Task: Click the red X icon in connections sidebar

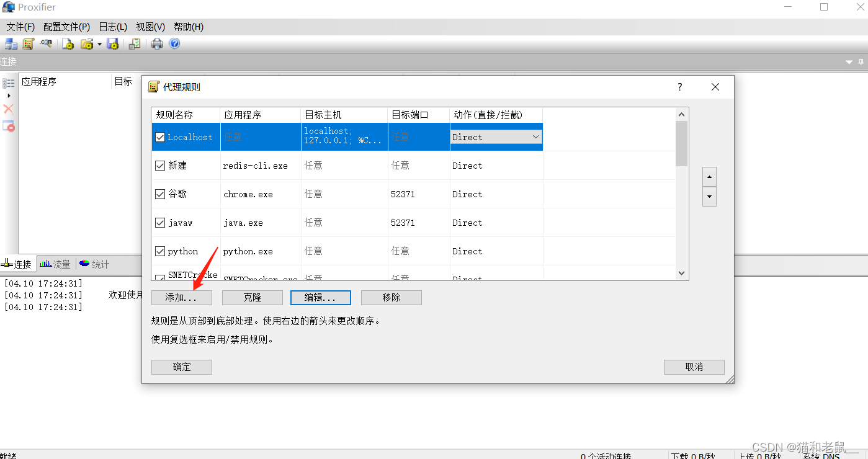Action: click(9, 109)
